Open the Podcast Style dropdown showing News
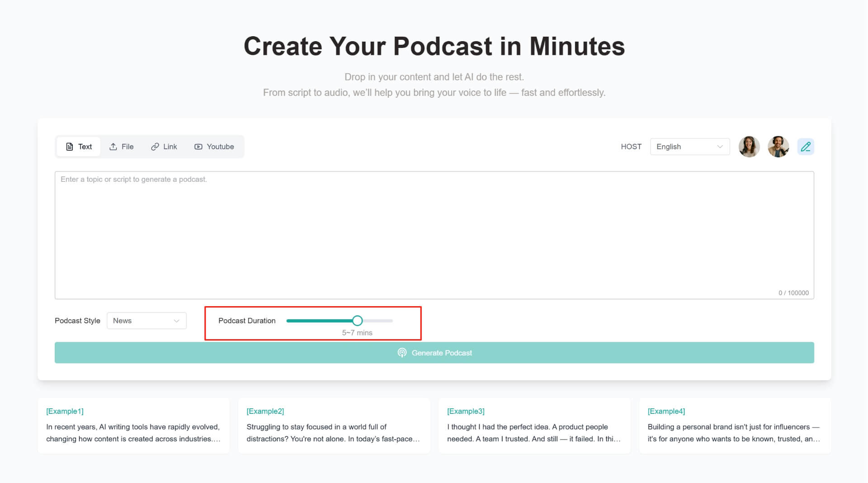The image size is (868, 483). 146,321
